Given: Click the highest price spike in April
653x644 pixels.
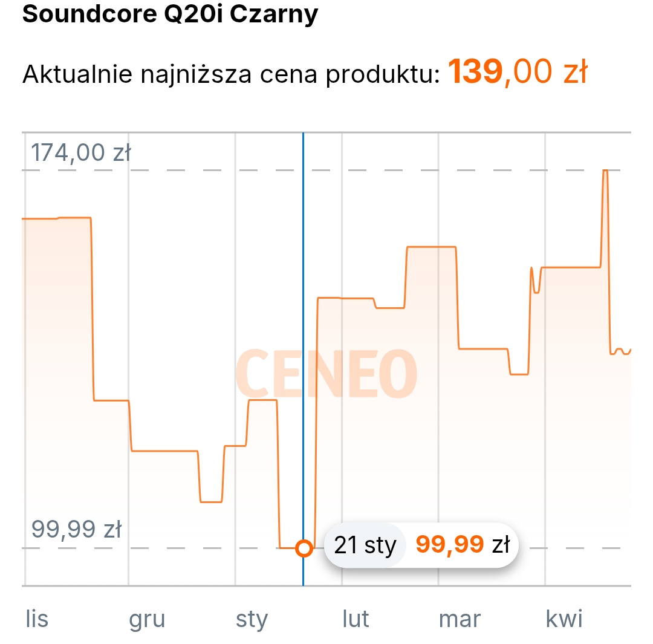Looking at the screenshot, I should click(605, 171).
